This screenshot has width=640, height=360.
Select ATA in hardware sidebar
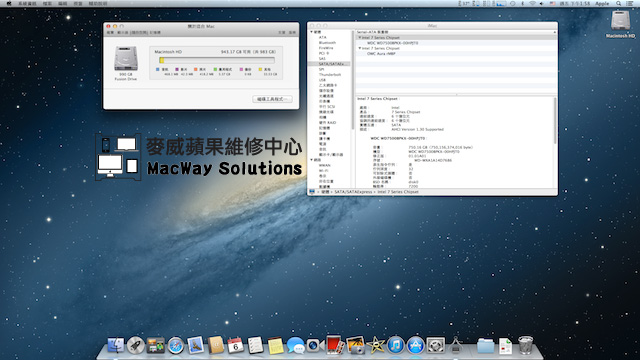[322, 38]
